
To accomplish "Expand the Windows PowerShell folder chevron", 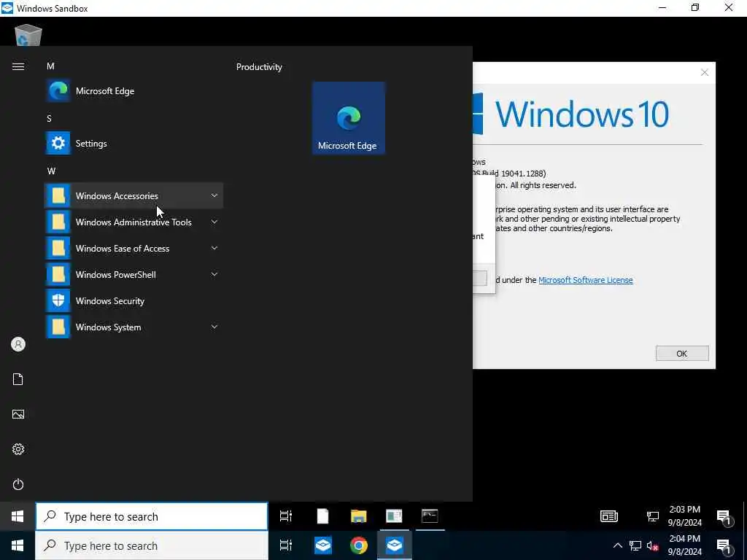I will click(214, 274).
